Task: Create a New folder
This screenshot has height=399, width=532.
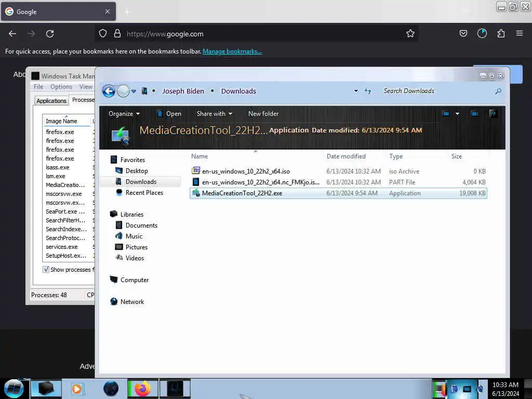Action: (x=263, y=114)
